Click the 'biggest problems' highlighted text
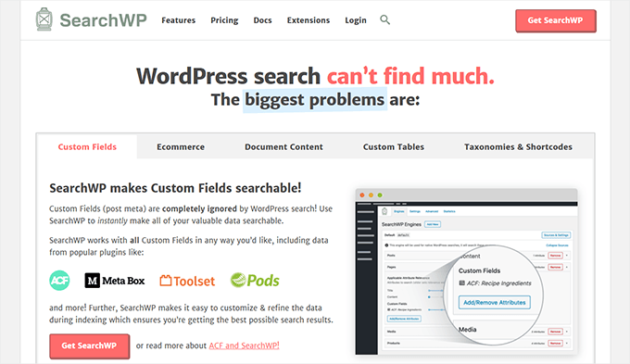The height and width of the screenshot is (364, 630). pos(315,100)
